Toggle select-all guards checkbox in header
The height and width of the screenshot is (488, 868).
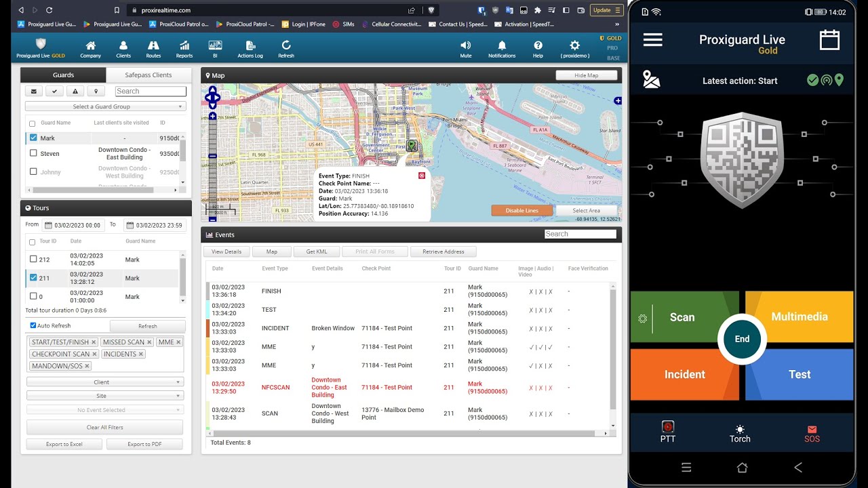pyautogui.click(x=32, y=123)
